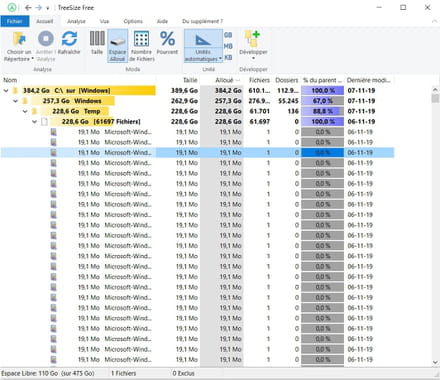Click the 67,0 % parent bar

[x=322, y=101]
